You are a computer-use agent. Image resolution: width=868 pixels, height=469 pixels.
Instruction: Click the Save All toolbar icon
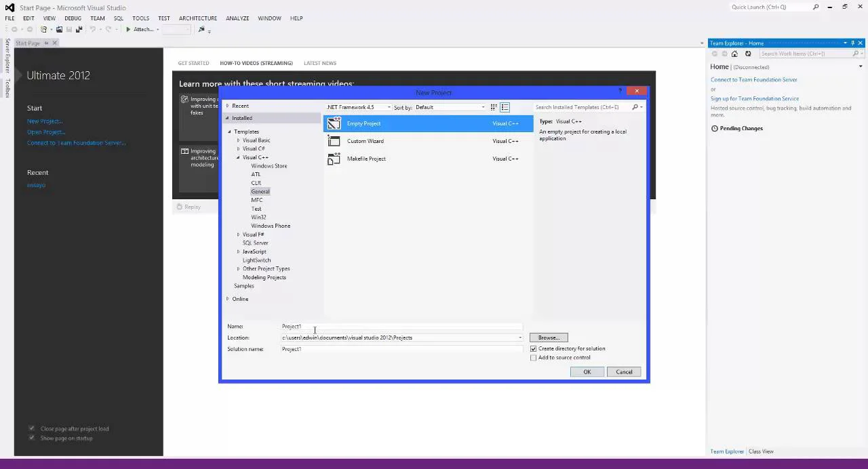(79, 29)
